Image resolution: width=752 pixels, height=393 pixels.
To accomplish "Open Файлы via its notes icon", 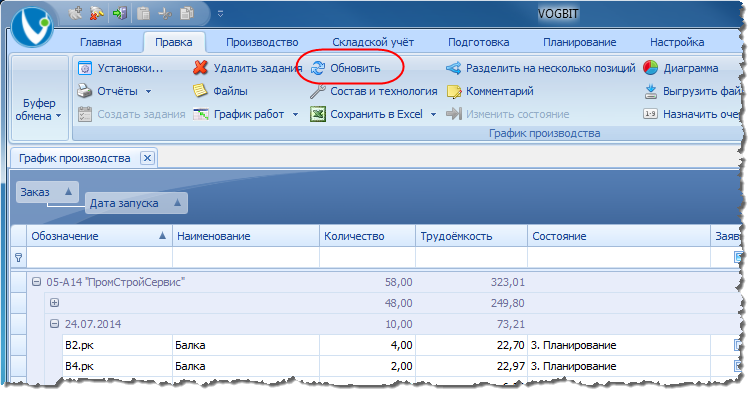I will [x=200, y=91].
